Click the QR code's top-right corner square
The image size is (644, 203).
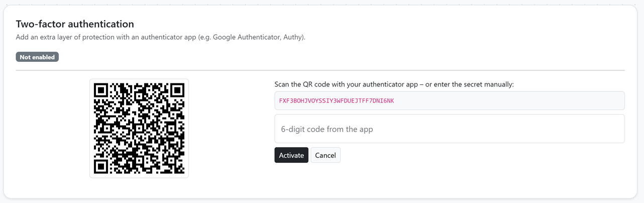177,90
